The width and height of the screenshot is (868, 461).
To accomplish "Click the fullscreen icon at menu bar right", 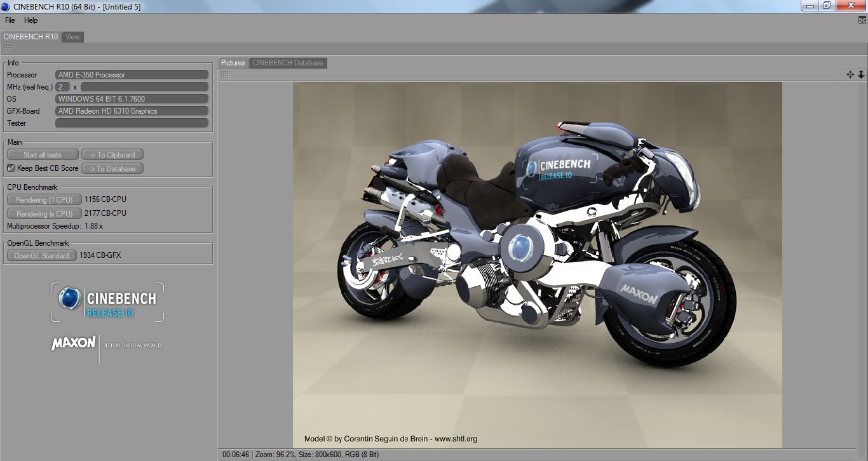I will (862, 20).
